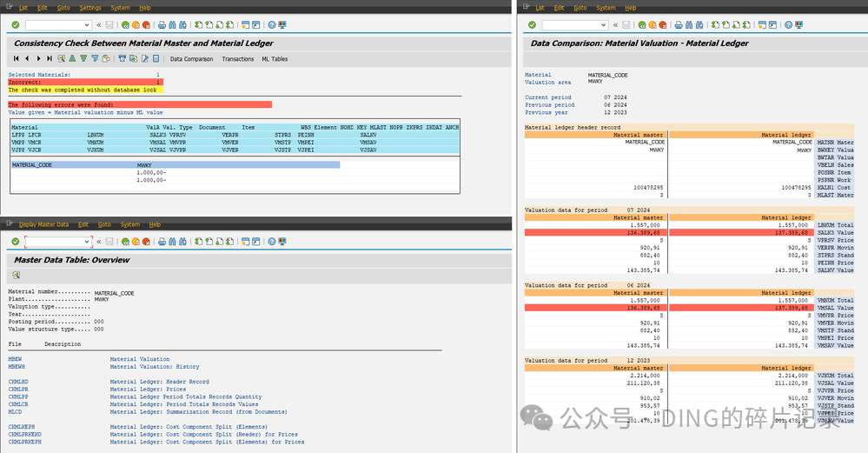
Task: Click green Enter checkmark in Data Comparison window
Action: (x=532, y=25)
